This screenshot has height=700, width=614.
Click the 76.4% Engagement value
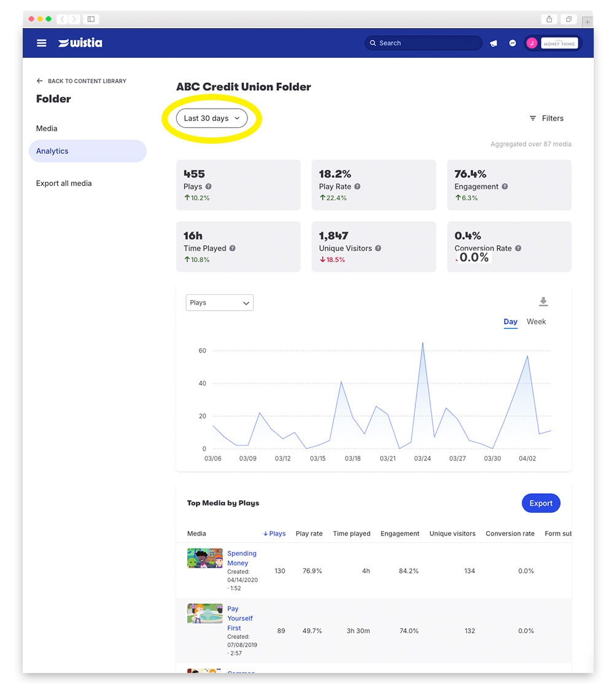(470, 174)
